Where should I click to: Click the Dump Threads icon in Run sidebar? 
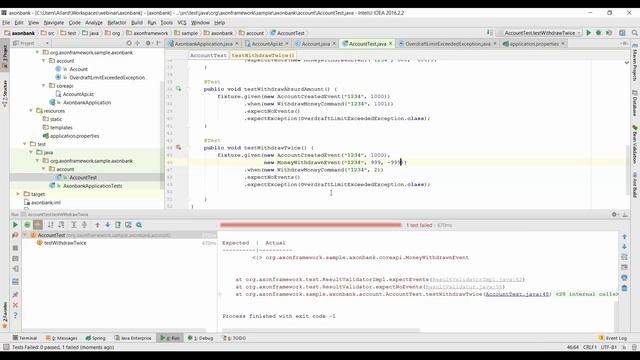(x=15, y=258)
